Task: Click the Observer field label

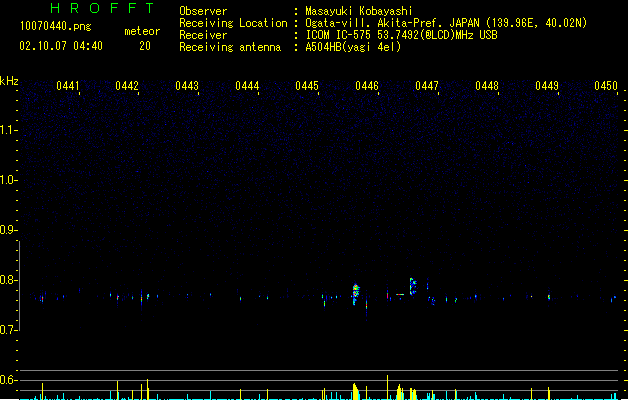Action: coord(203,11)
